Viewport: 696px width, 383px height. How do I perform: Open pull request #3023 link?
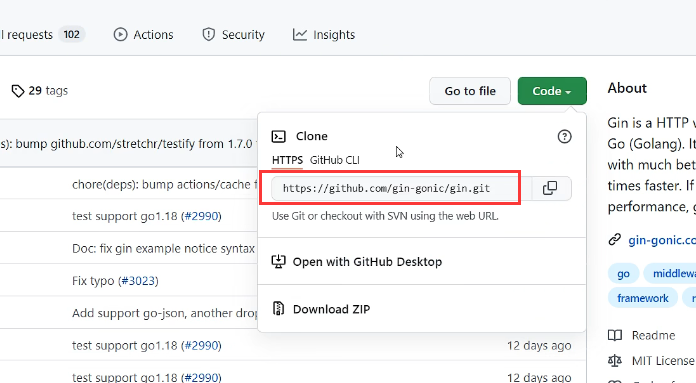(138, 281)
